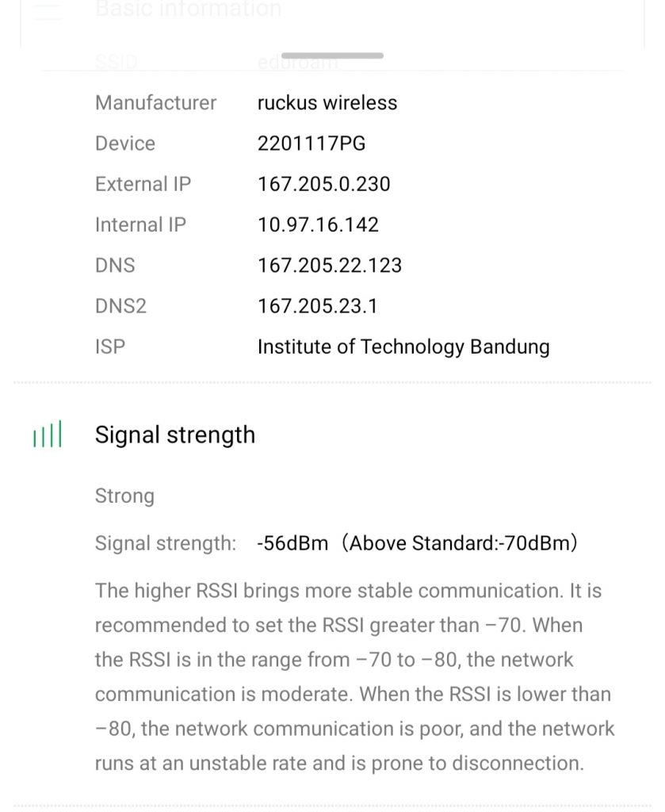Tap the Strong status text

[124, 496]
